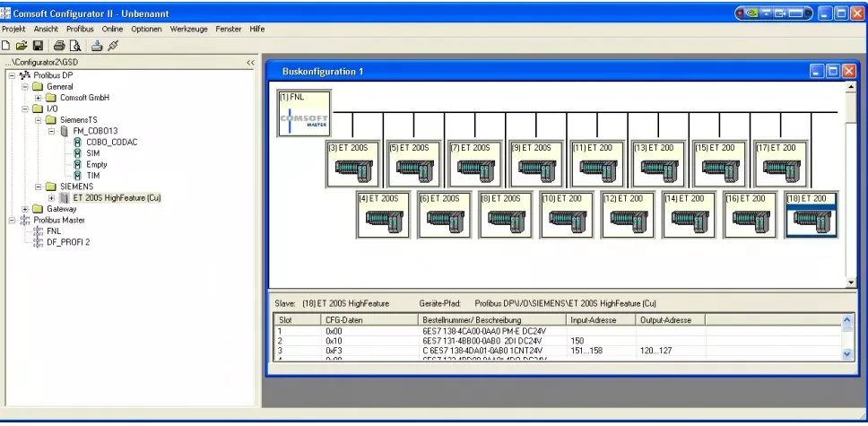868x426 pixels.
Task: Open the Projekt menu
Action: [13, 29]
